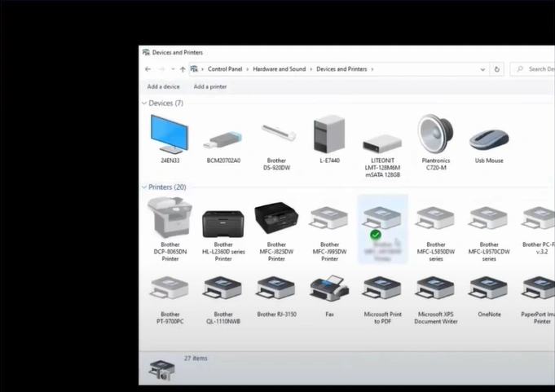This screenshot has width=555, height=392.
Task: Select the 24EN33 monitor device
Action: pyautogui.click(x=170, y=134)
